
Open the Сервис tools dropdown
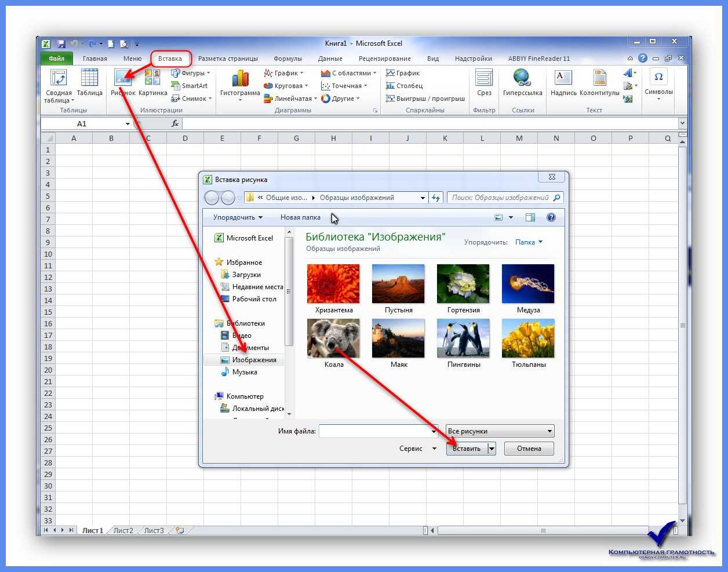point(417,449)
